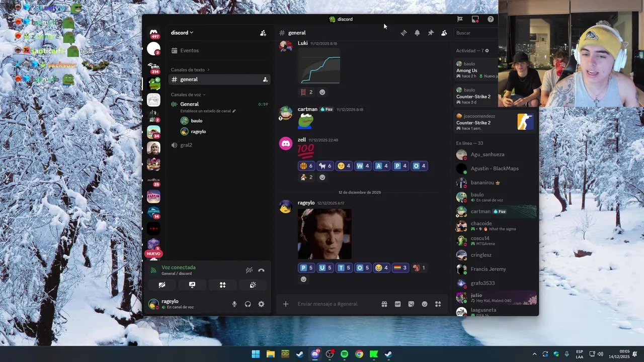The width and height of the screenshot is (644, 362).
Task: Open Agu_sanhueza in the member list
Action: pos(496,154)
